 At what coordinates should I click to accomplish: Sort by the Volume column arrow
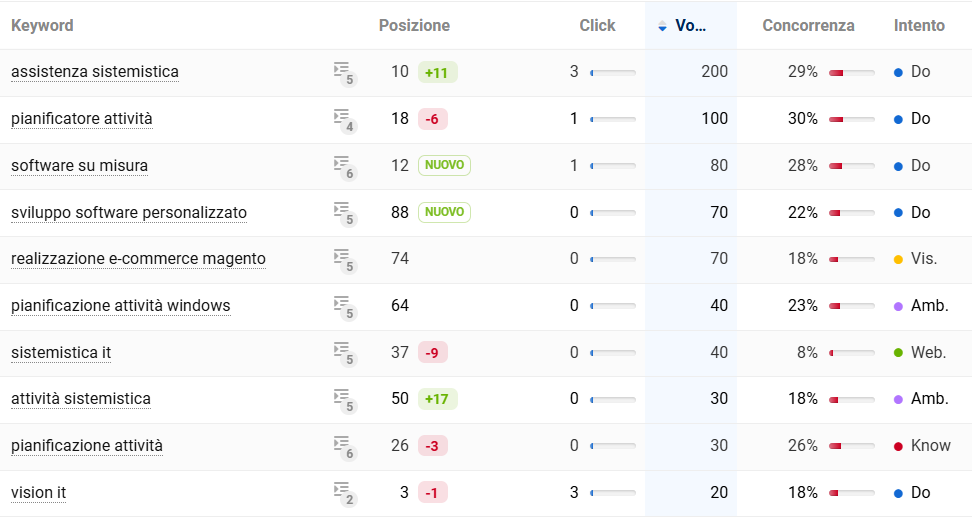pos(662,25)
